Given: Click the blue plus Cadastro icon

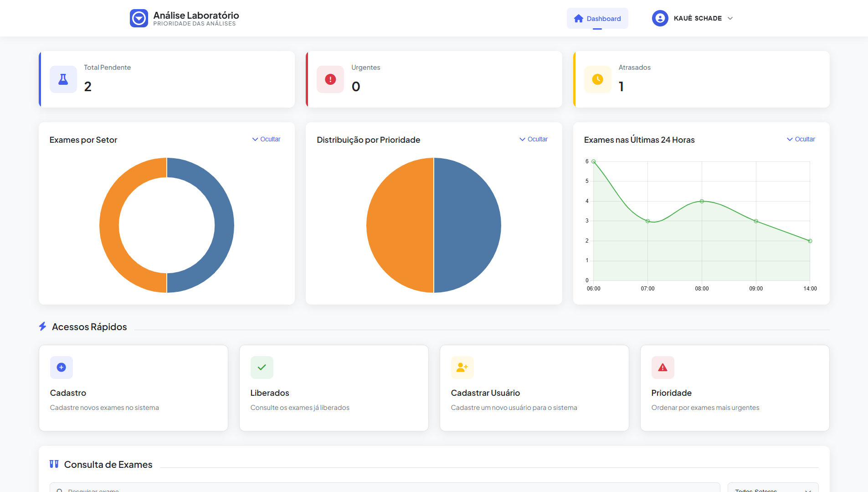Looking at the screenshot, I should coord(62,368).
